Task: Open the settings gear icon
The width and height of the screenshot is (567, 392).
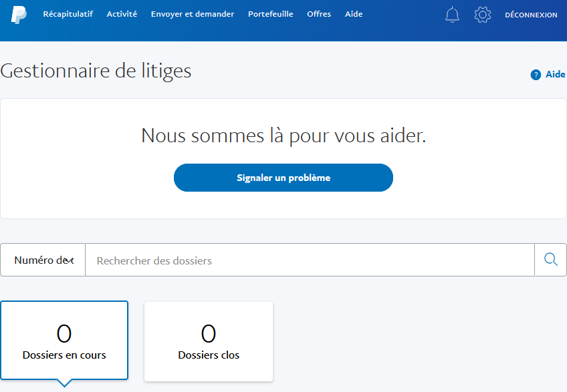Action: click(x=483, y=14)
